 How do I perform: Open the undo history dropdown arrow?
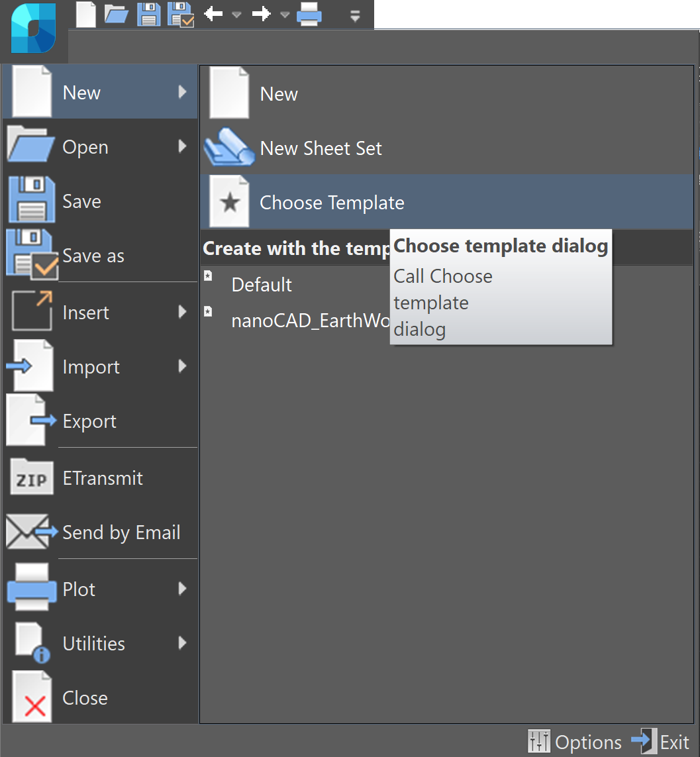tap(236, 15)
